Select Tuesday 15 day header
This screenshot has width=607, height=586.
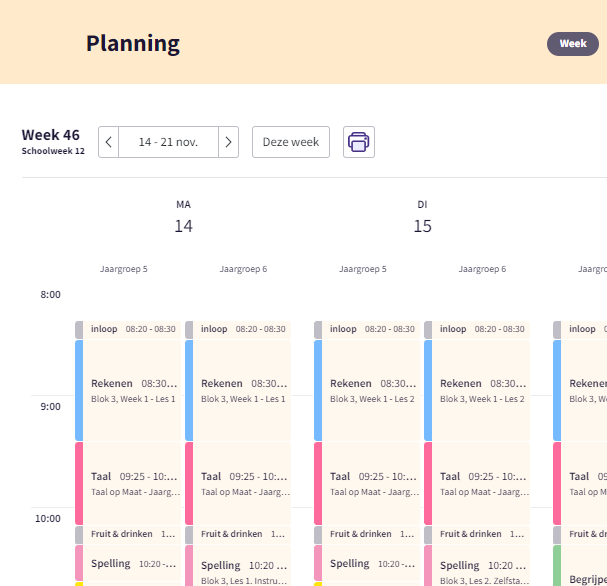(423, 217)
